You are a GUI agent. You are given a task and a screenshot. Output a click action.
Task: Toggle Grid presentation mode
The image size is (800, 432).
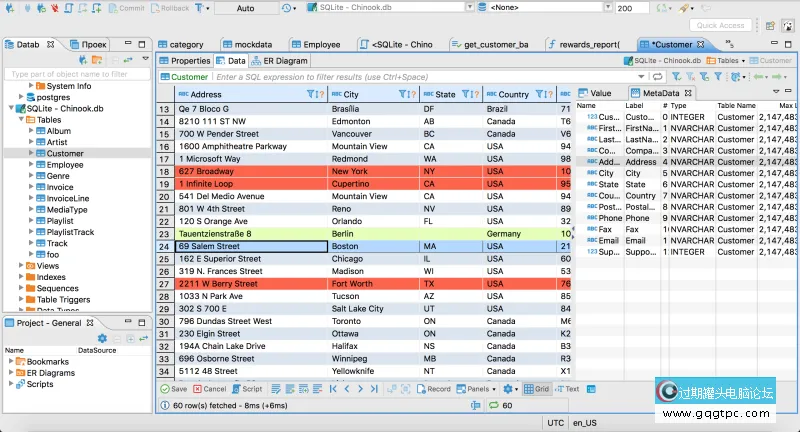pyautogui.click(x=536, y=389)
